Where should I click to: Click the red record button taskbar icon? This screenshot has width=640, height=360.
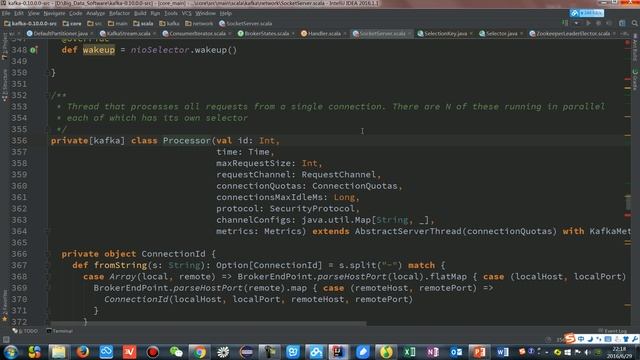click(x=153, y=352)
